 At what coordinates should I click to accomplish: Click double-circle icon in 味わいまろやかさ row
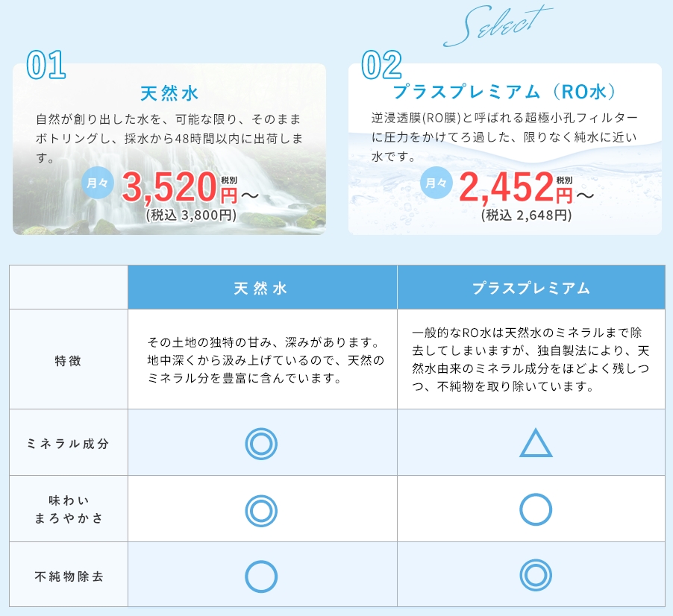(261, 511)
